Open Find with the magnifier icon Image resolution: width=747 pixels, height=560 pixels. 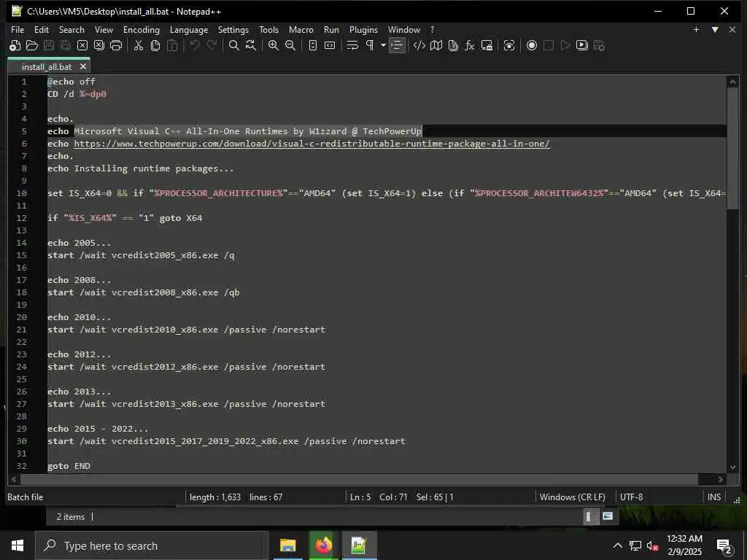tap(234, 46)
